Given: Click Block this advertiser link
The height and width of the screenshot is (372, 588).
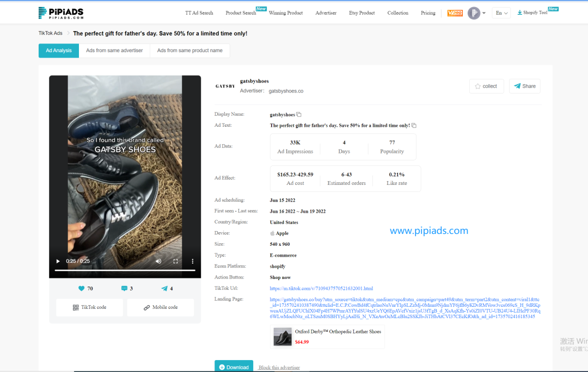Looking at the screenshot, I should [x=279, y=368].
